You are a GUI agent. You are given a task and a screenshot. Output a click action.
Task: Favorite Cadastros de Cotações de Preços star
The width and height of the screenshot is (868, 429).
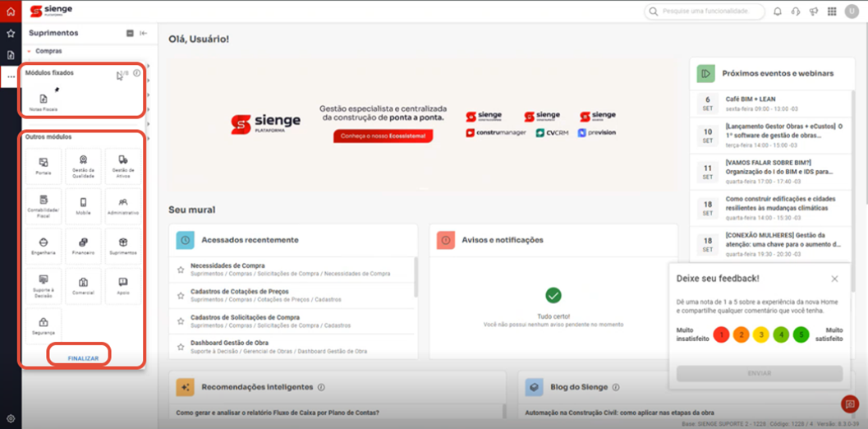[181, 295]
